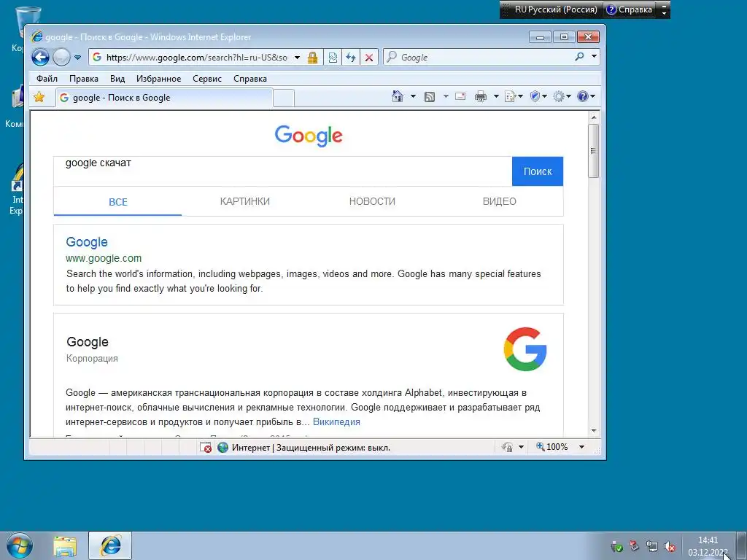Image resolution: width=747 pixels, height=560 pixels.
Task: Click the www.google.com green URL
Action: 104,258
